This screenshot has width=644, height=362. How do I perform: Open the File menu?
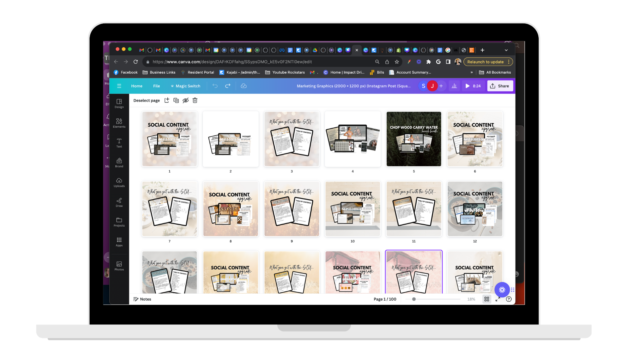pyautogui.click(x=156, y=86)
